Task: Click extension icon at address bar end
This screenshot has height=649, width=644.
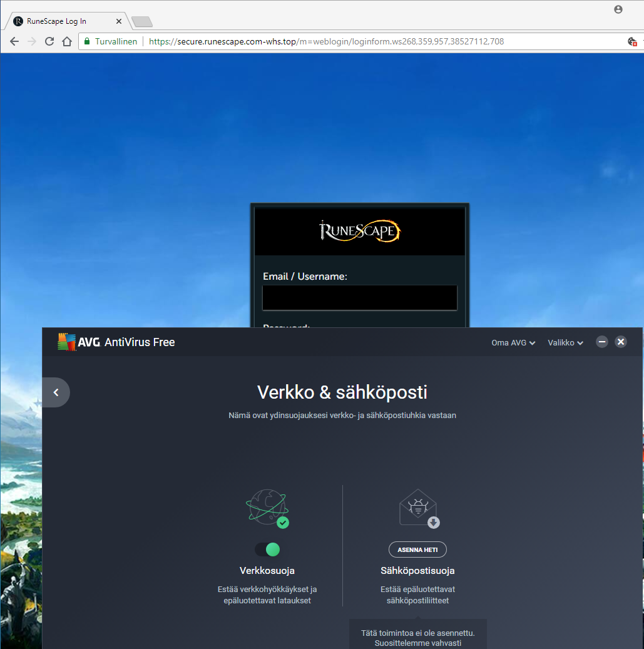Action: 632,41
